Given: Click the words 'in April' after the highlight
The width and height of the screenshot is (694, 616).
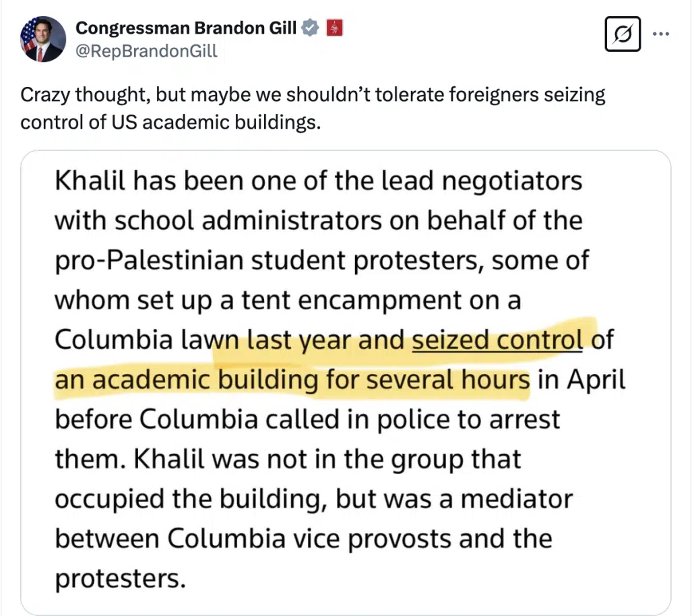Looking at the screenshot, I should coord(582,379).
